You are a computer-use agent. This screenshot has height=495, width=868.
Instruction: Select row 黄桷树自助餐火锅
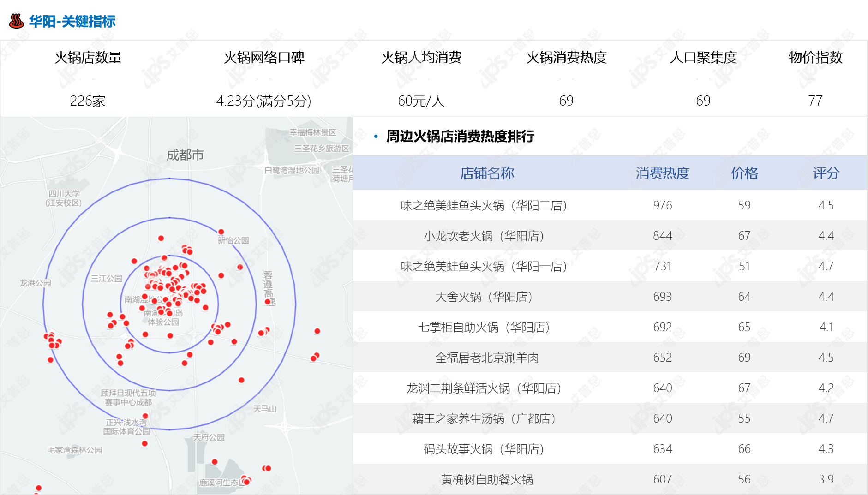(610, 479)
